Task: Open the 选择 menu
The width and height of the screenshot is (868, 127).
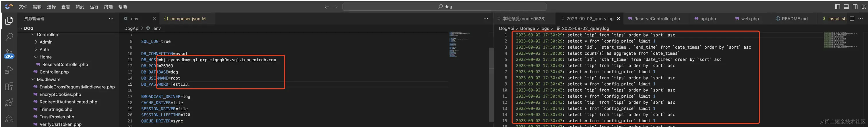Action: (51, 7)
